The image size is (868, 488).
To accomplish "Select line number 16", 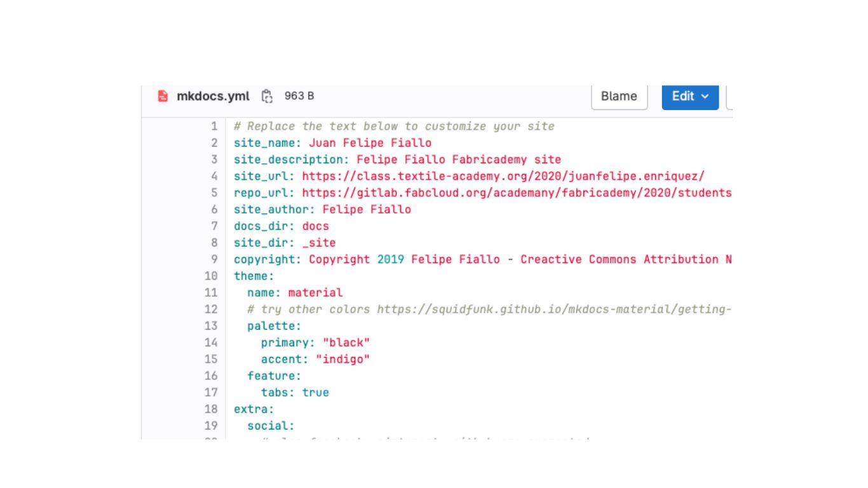I will click(211, 376).
